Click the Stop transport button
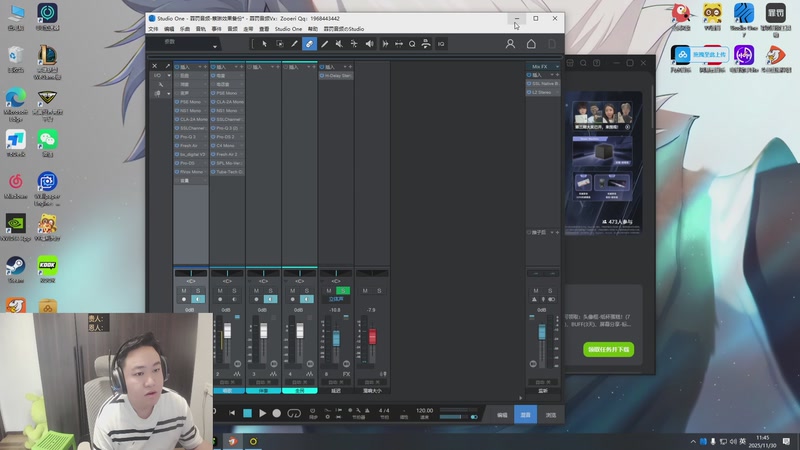This screenshot has height=450, width=800. (247, 413)
